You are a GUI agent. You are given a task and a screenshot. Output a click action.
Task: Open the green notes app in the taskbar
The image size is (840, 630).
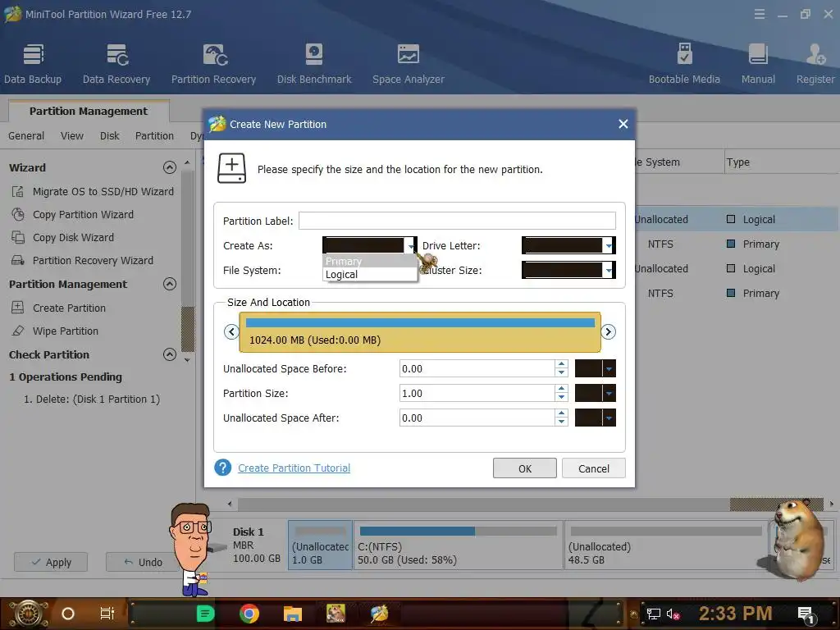[205, 614]
